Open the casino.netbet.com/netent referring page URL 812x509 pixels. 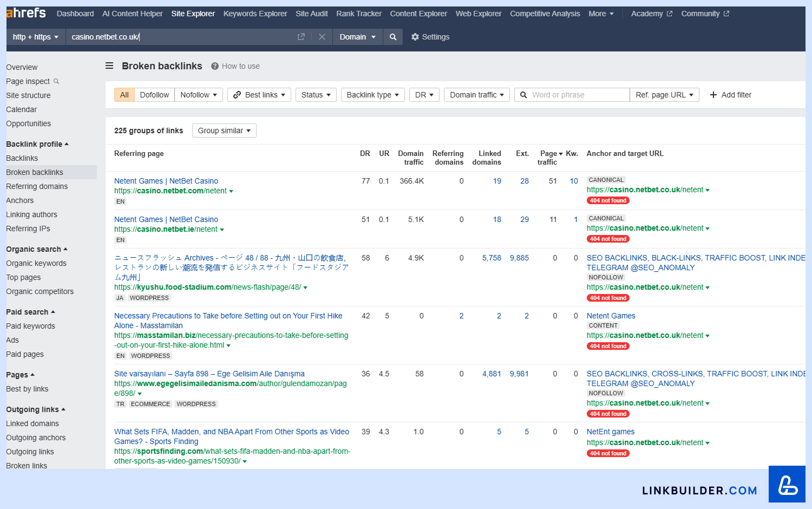point(171,191)
